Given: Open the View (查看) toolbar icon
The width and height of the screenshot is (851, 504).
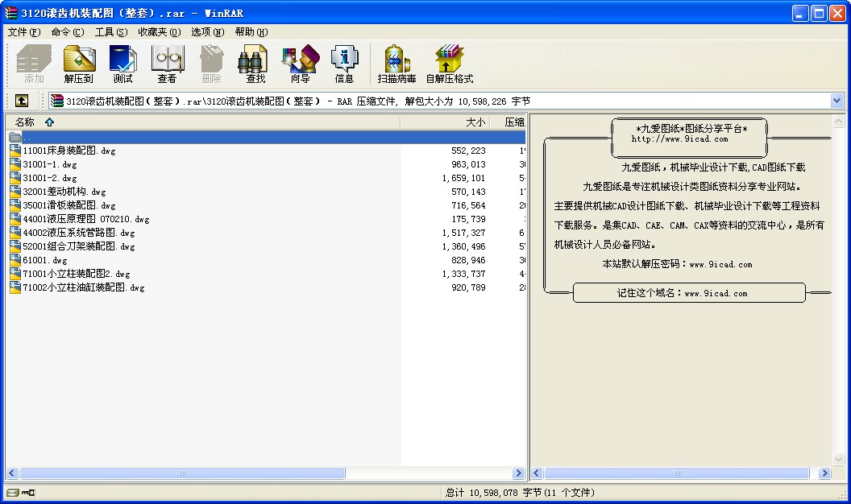Looking at the screenshot, I should [x=167, y=64].
